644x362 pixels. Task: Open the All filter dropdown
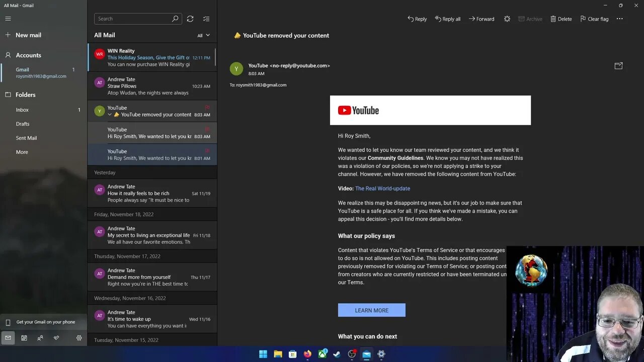pos(204,35)
